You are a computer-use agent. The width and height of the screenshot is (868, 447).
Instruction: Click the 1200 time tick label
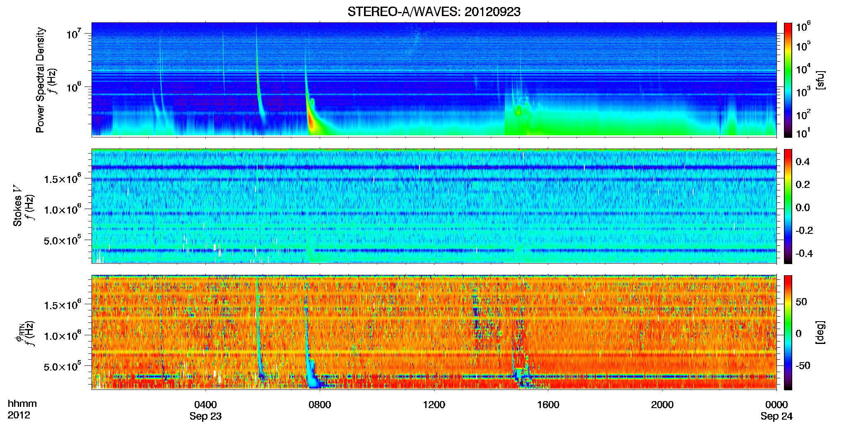(434, 404)
